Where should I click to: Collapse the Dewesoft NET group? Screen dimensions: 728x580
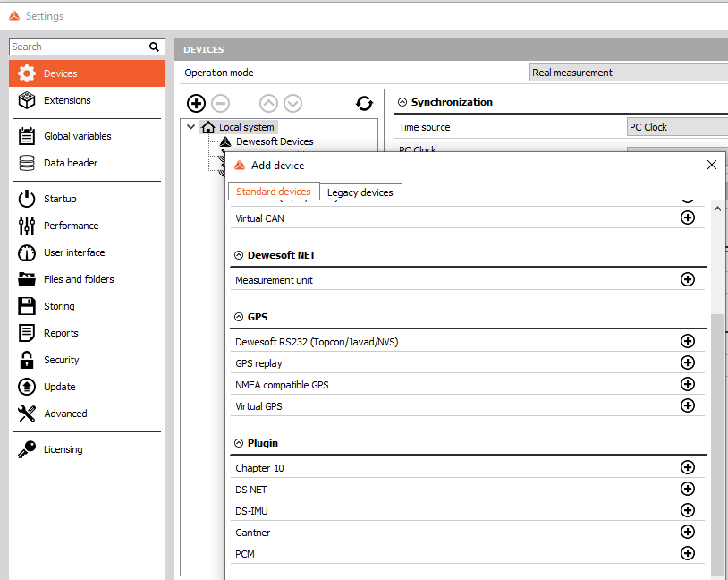239,255
